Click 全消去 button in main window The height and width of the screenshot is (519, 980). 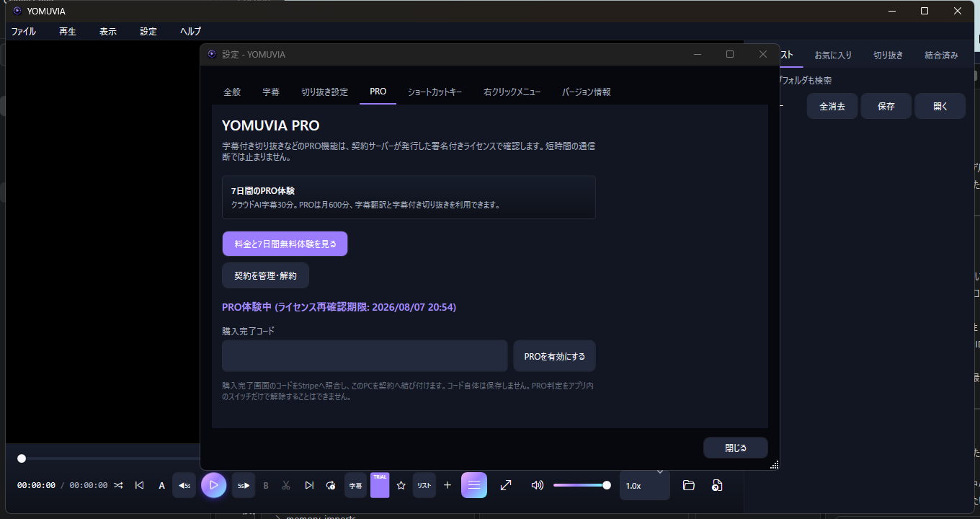click(832, 106)
